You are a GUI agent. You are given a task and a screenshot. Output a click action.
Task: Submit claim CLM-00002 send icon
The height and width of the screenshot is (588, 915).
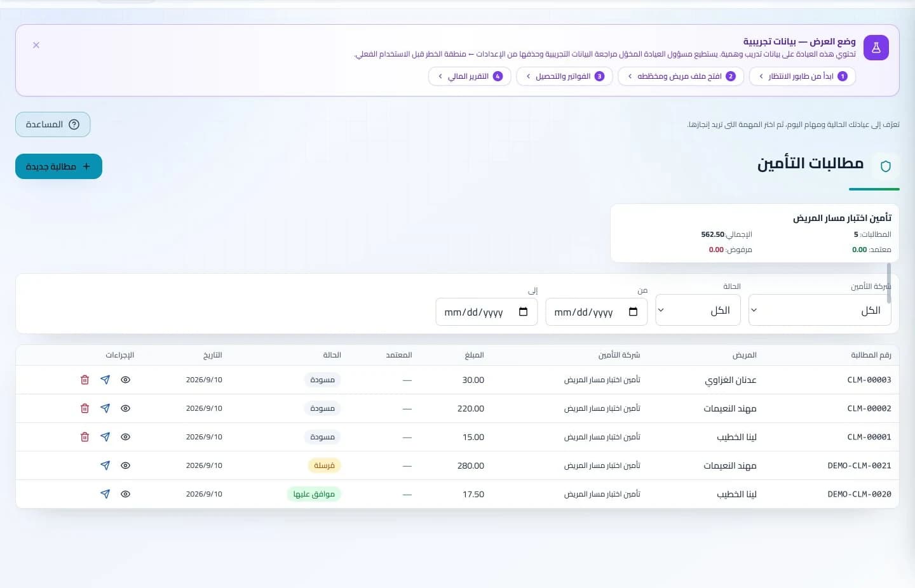coord(105,408)
